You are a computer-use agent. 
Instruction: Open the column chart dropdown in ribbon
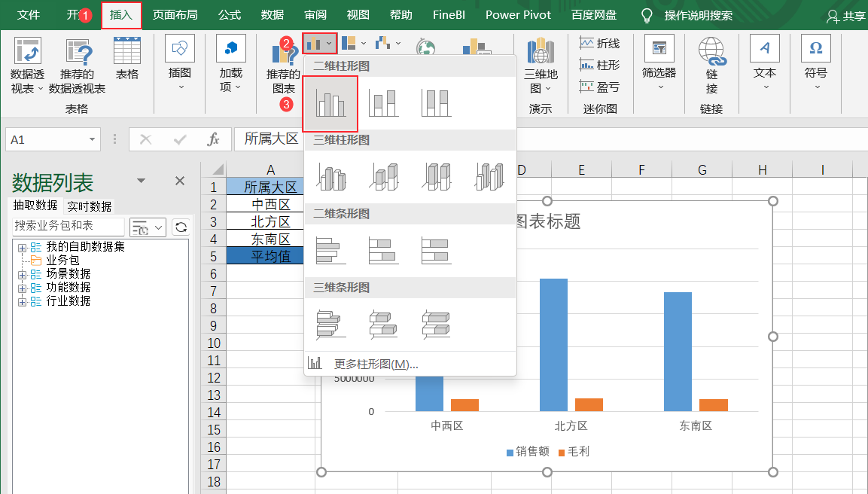tap(320, 43)
